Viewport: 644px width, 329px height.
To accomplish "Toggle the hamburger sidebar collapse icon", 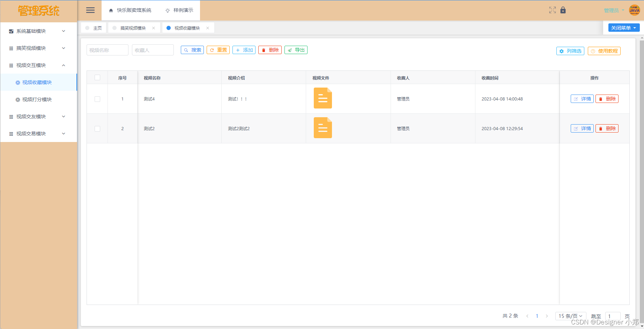I will tap(90, 10).
